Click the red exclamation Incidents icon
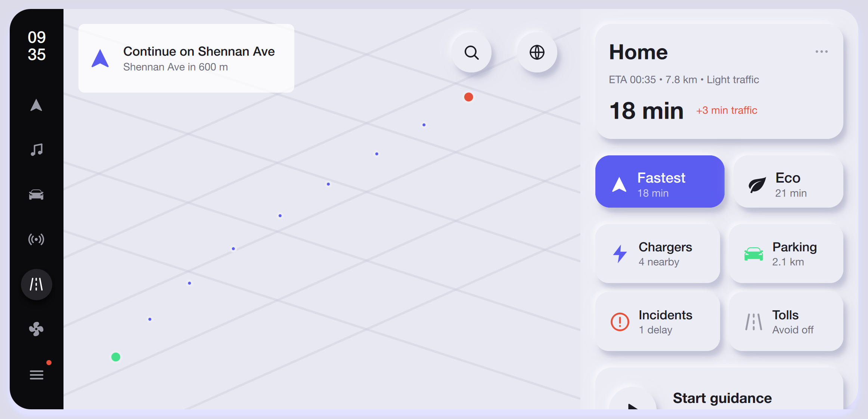This screenshot has height=419, width=868. coord(620,322)
